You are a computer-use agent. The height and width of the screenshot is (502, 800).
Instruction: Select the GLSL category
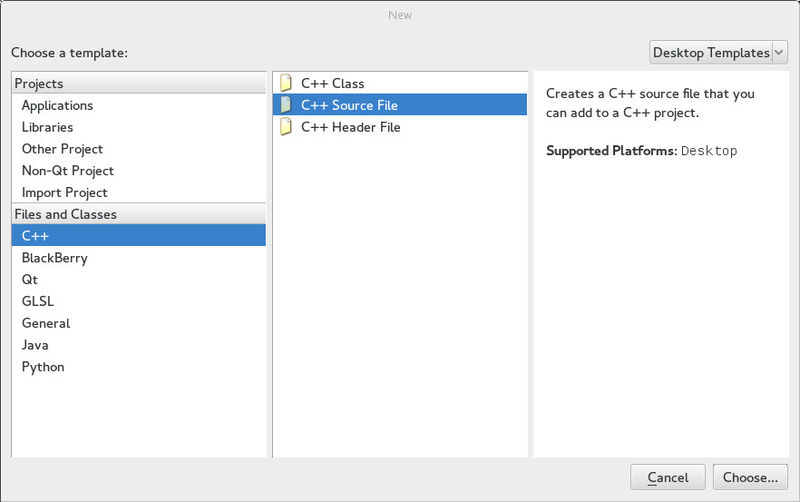38,302
